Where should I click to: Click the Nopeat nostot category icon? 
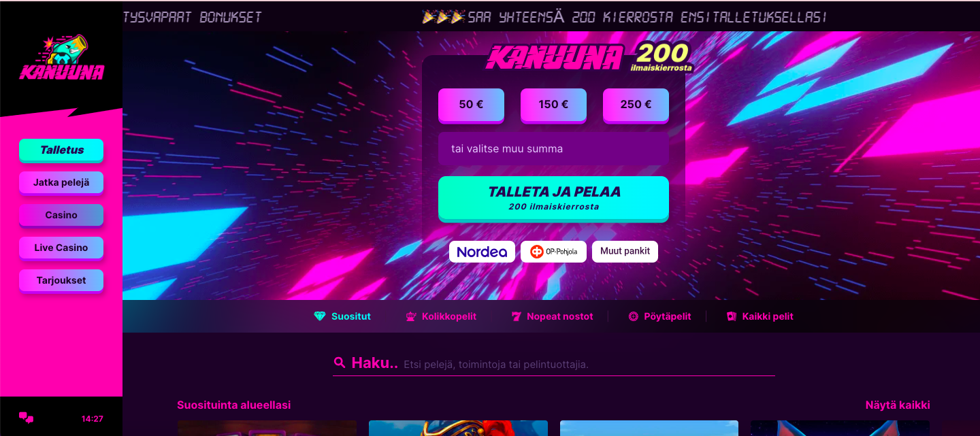(516, 316)
